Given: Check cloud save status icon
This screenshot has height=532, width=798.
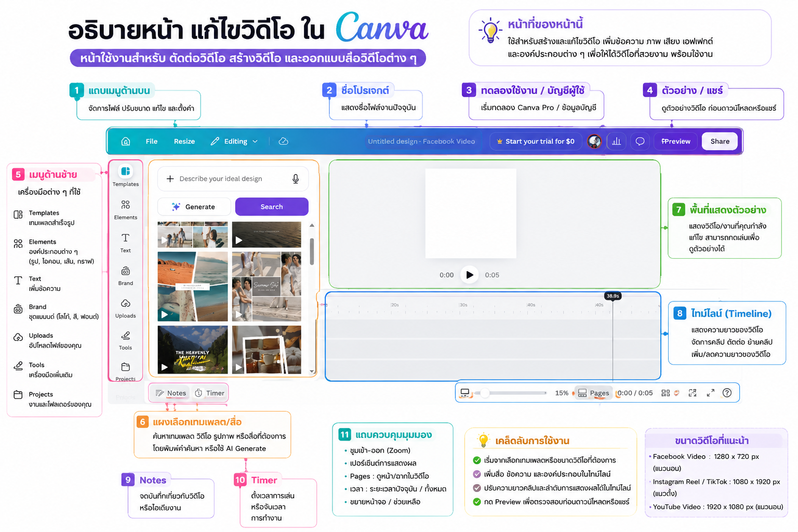Looking at the screenshot, I should point(283,141).
